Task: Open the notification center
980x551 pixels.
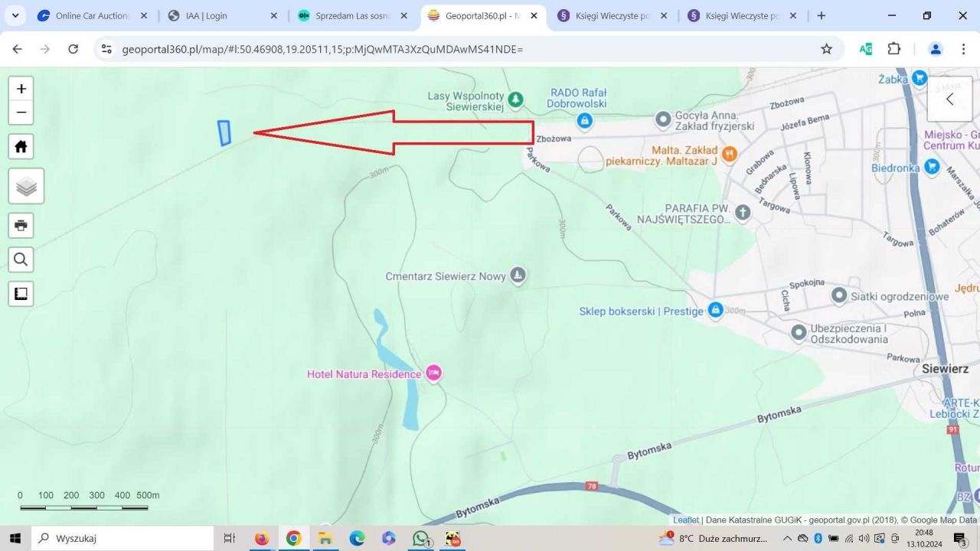Action: click(960, 538)
